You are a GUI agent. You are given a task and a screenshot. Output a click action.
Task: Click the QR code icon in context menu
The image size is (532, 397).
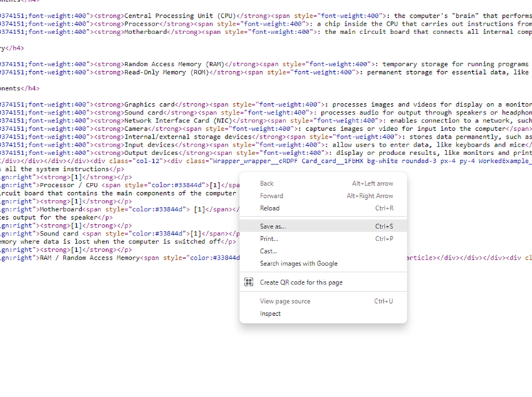pyautogui.click(x=249, y=282)
